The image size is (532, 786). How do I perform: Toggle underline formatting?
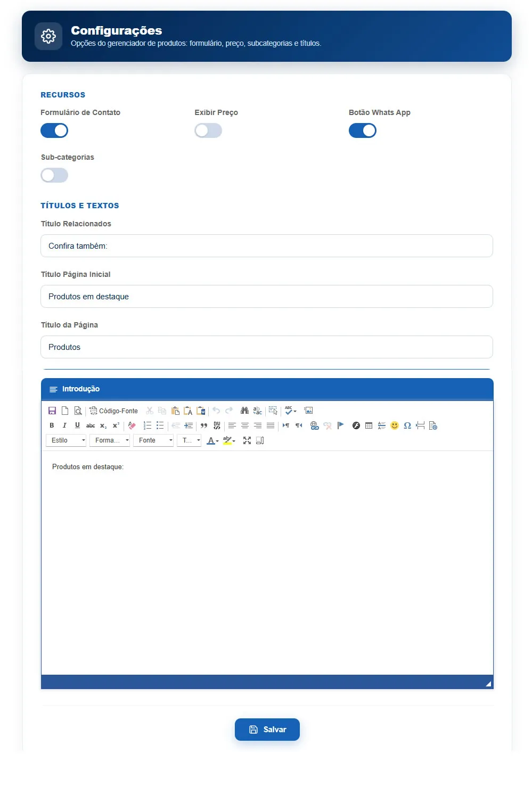click(77, 425)
